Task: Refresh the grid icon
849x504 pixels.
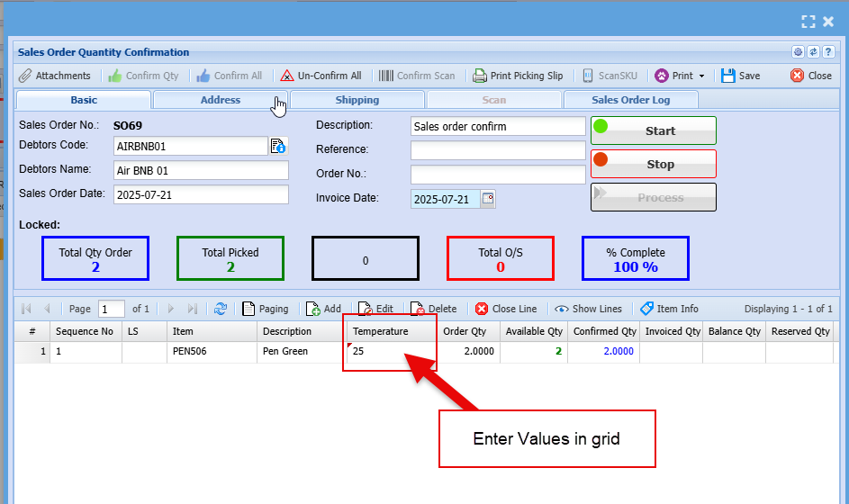Action: 221,309
